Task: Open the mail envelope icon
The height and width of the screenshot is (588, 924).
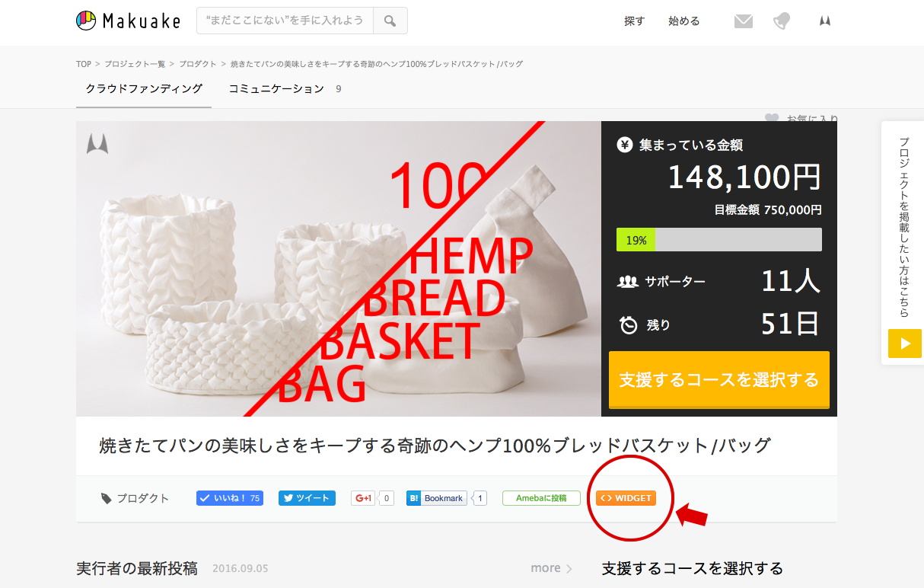Action: 744,21
